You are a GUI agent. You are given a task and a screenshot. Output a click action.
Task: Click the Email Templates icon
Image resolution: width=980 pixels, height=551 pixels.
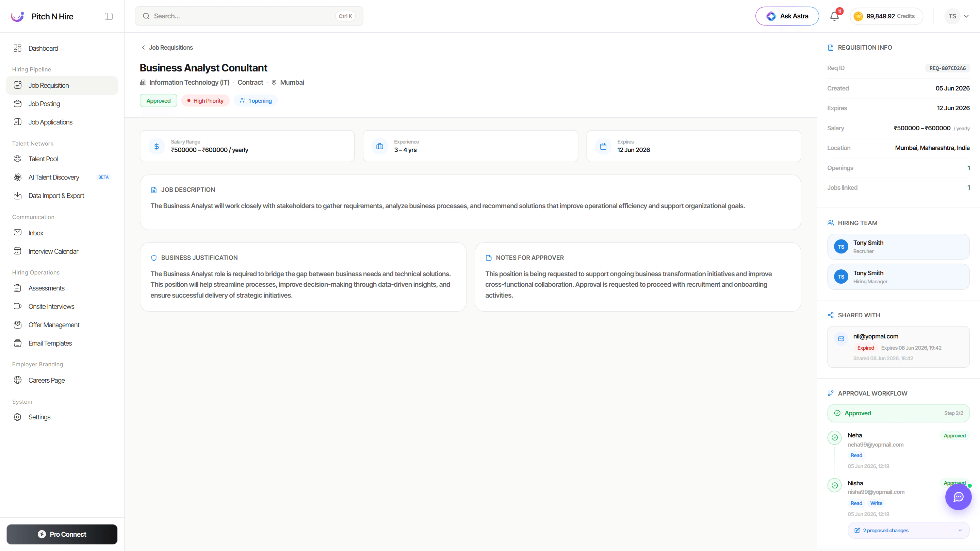(x=17, y=344)
